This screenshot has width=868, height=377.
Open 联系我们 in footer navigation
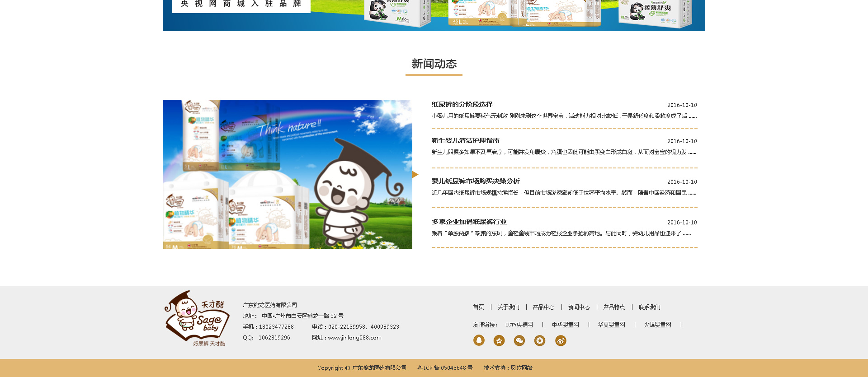click(649, 307)
